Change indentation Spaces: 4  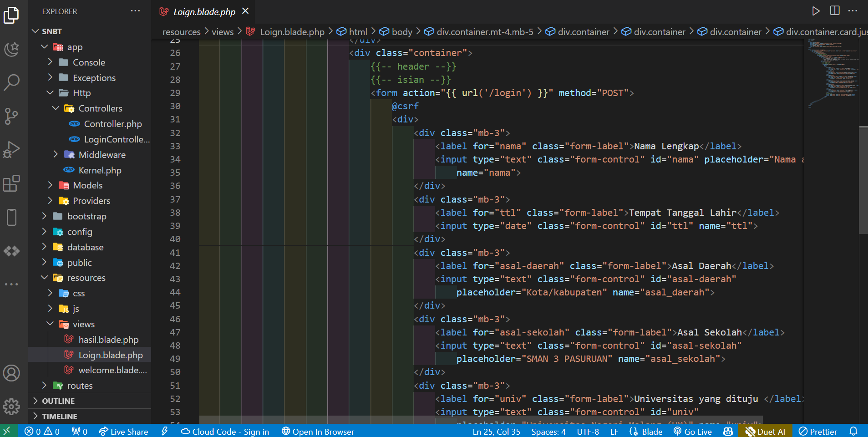[548, 432]
